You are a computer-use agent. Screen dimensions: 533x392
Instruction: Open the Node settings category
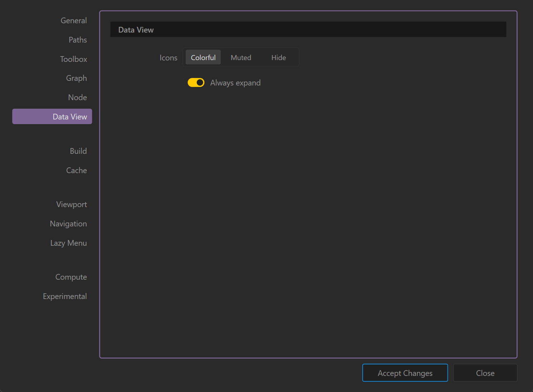(77, 98)
